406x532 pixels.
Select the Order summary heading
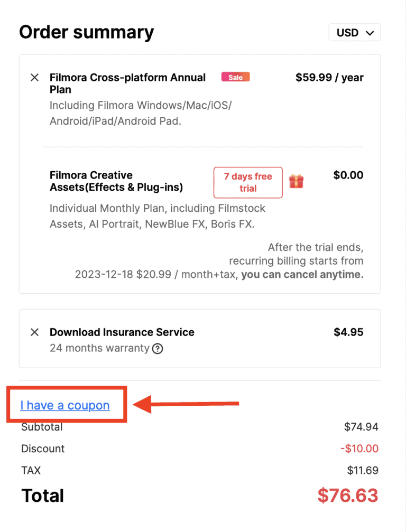click(x=86, y=32)
